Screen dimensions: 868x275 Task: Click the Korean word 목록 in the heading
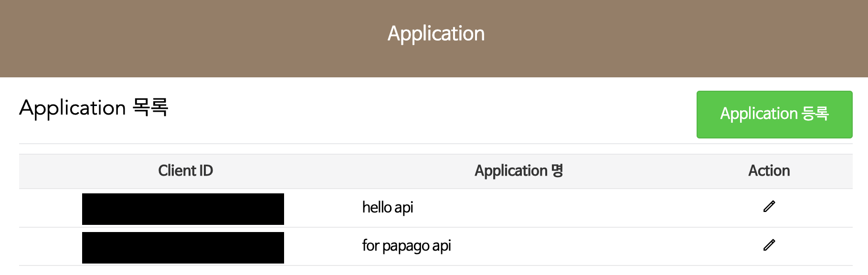(x=150, y=108)
